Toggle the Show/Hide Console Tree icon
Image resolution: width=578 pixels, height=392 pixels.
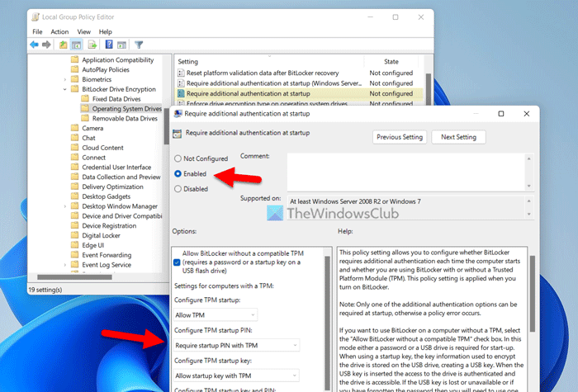(76, 45)
